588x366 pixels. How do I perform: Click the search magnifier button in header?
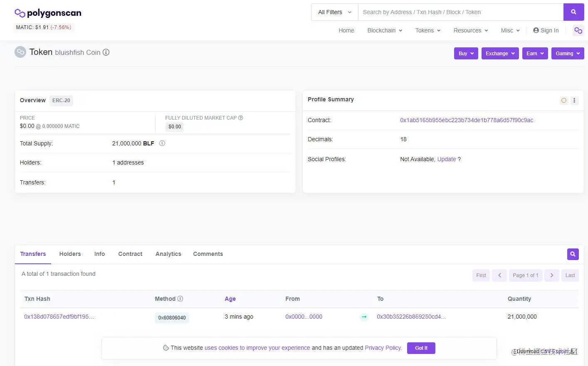[x=573, y=12]
